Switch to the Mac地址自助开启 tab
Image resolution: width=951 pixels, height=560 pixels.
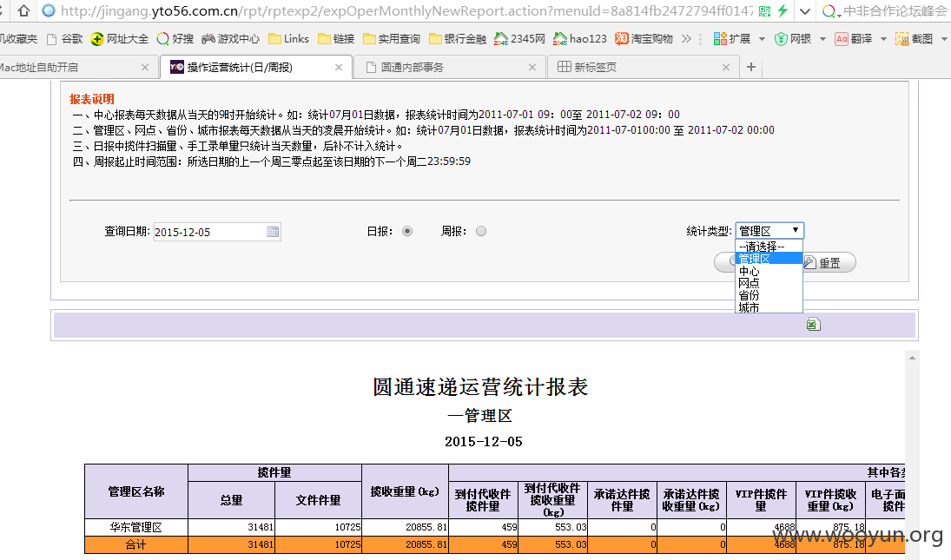[74, 67]
